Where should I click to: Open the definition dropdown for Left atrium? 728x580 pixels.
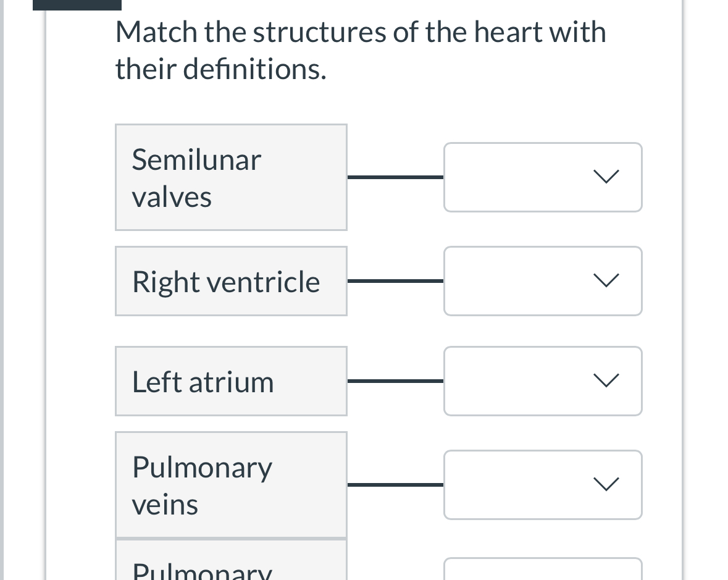pos(543,381)
